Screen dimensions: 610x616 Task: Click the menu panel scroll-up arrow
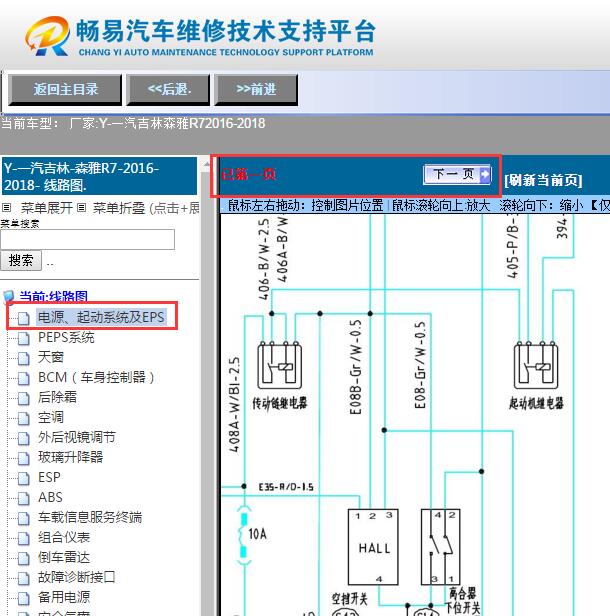[206, 165]
